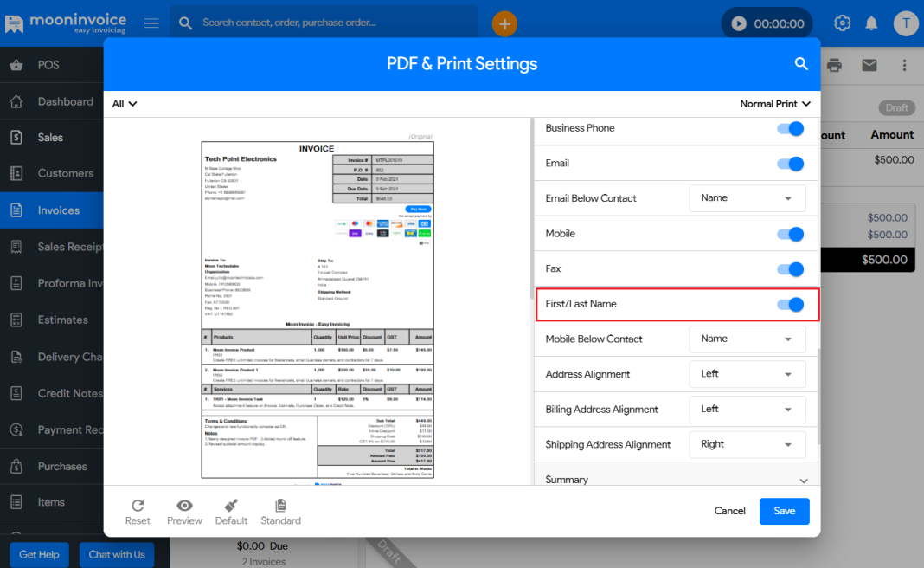
Task: Start the timer play button
Action: 738,23
